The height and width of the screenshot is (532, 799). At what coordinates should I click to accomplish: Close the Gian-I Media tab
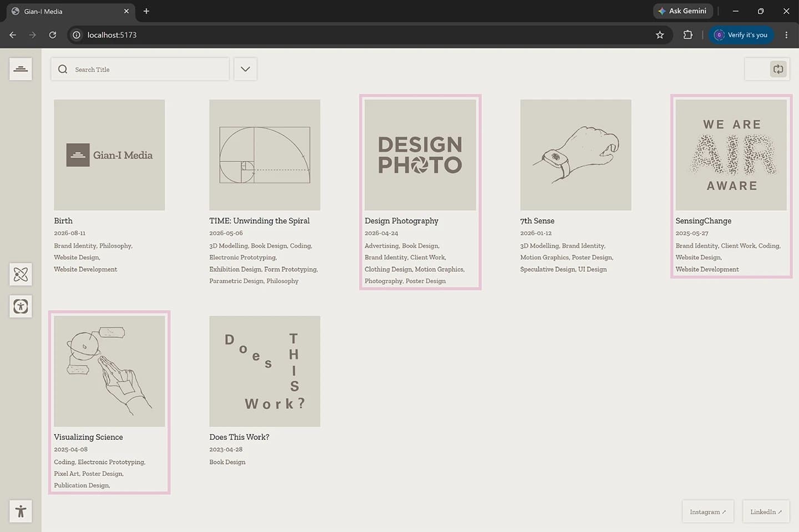pos(127,11)
